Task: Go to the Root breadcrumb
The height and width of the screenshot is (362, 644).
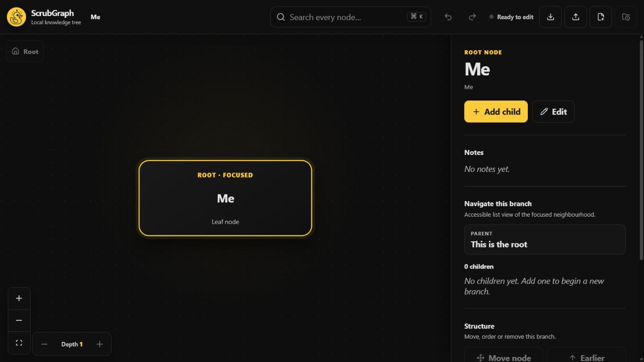Action: (25, 51)
